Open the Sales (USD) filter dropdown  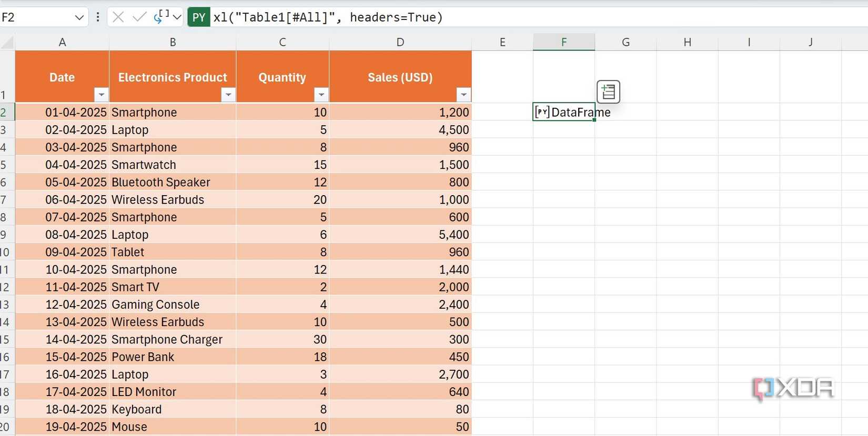[x=463, y=95]
